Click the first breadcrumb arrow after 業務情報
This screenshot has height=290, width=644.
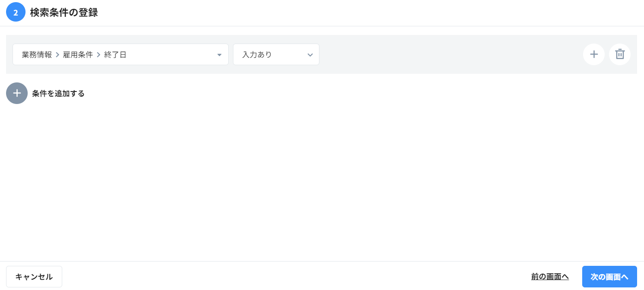57,55
